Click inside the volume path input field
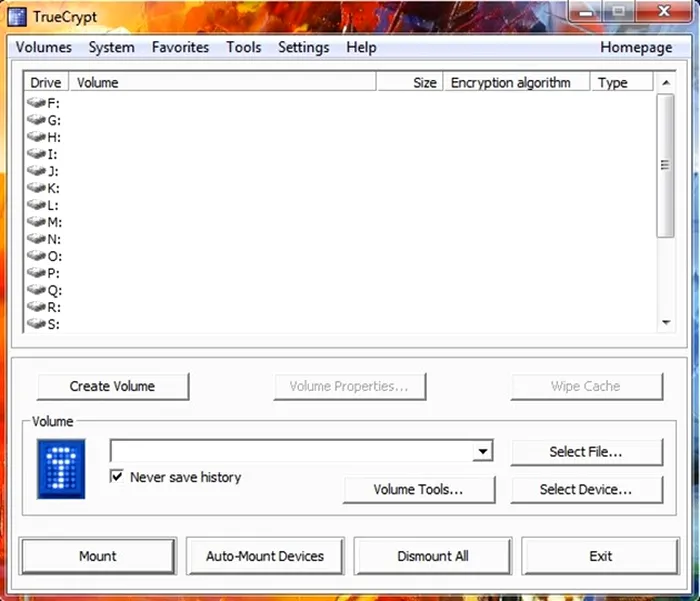 [x=291, y=451]
